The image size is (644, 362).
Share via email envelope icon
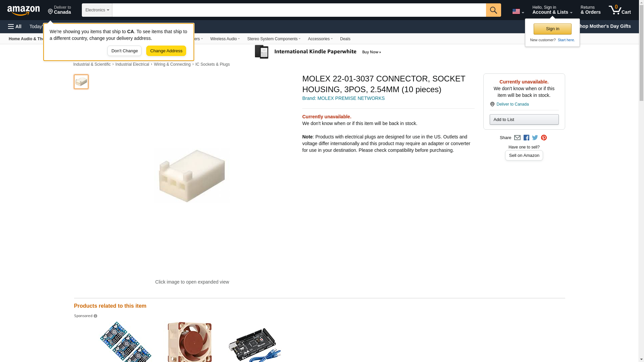[x=517, y=138]
